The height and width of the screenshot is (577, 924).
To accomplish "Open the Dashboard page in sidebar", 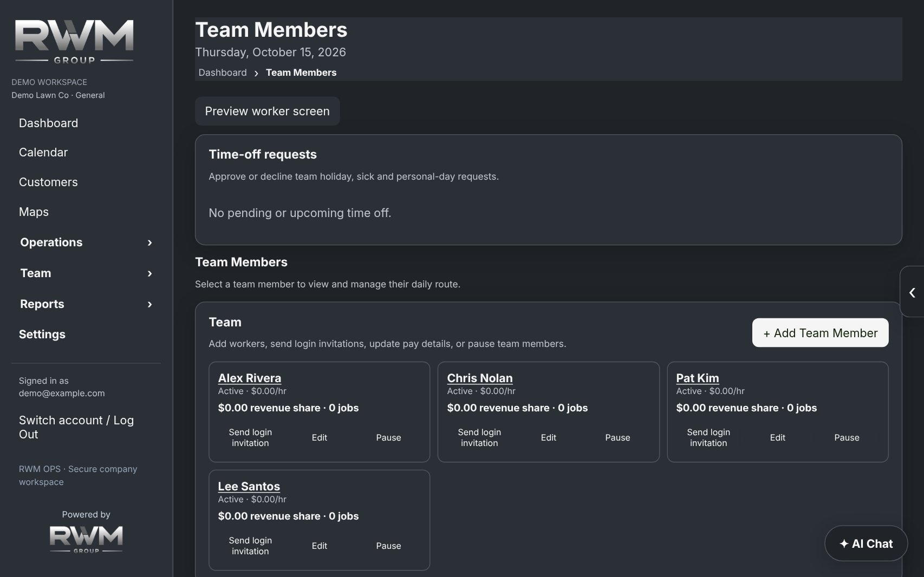I will pyautogui.click(x=48, y=123).
